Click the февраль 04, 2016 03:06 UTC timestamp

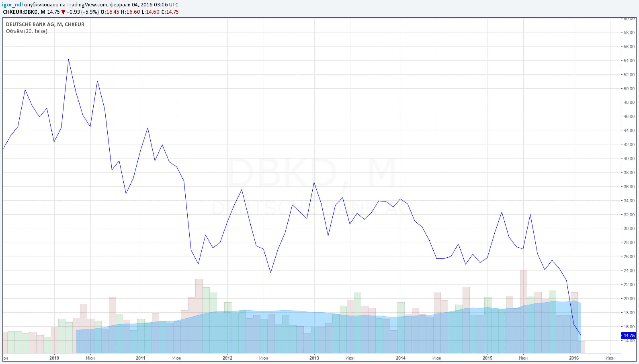click(x=144, y=5)
